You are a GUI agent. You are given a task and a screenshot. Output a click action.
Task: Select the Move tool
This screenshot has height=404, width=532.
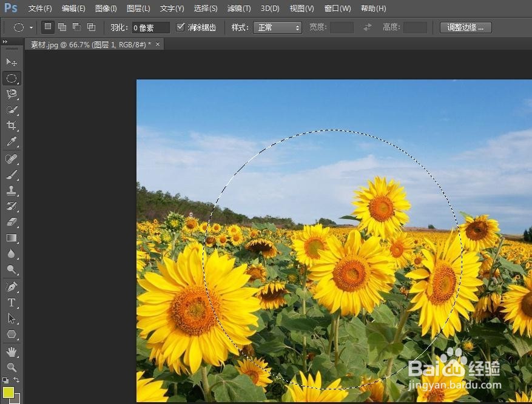coord(11,62)
